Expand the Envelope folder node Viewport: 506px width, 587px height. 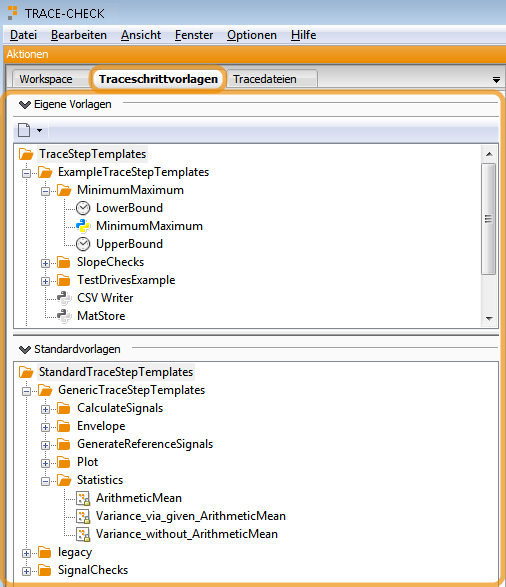(45, 427)
